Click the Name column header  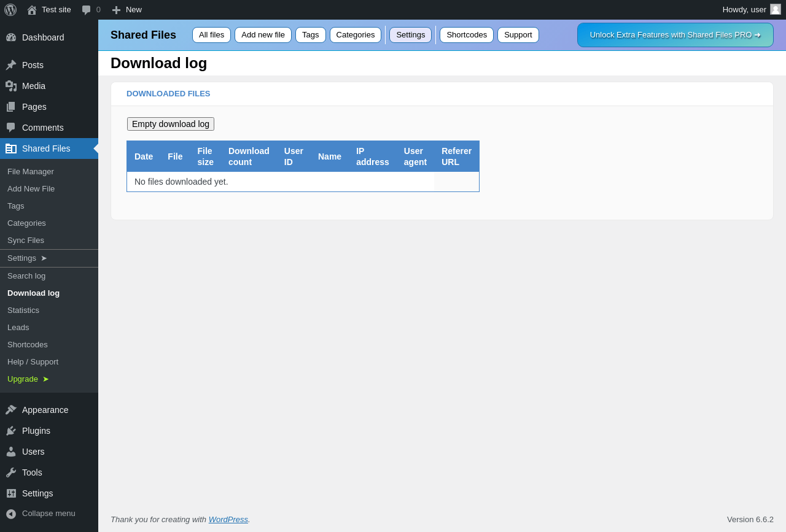(x=330, y=156)
